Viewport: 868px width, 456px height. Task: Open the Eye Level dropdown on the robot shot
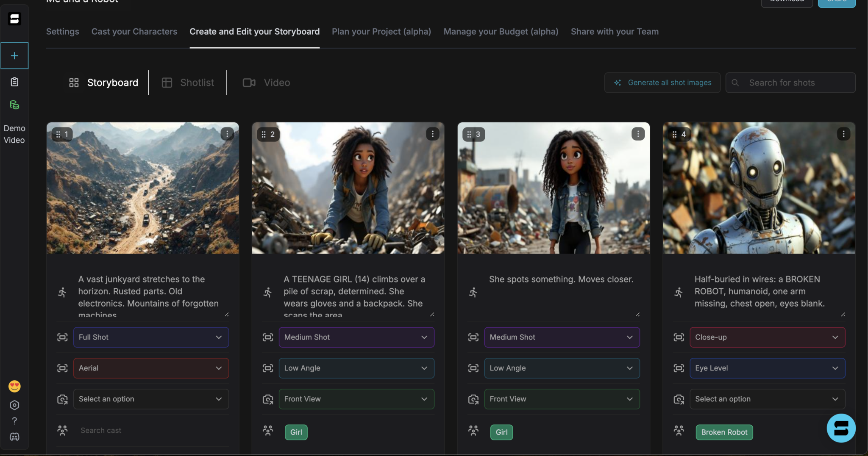(767, 368)
